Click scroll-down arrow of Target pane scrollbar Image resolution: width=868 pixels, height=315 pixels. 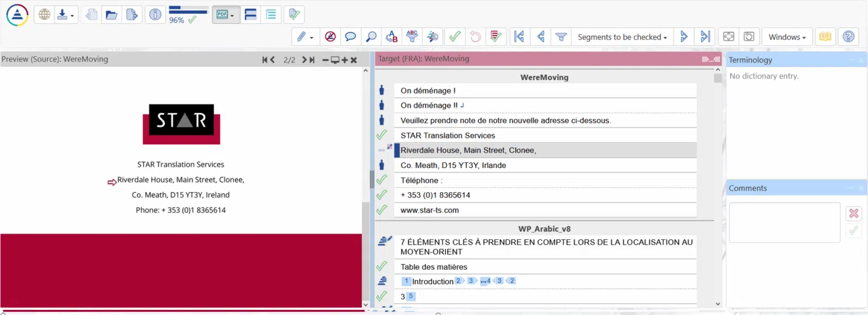point(718,304)
